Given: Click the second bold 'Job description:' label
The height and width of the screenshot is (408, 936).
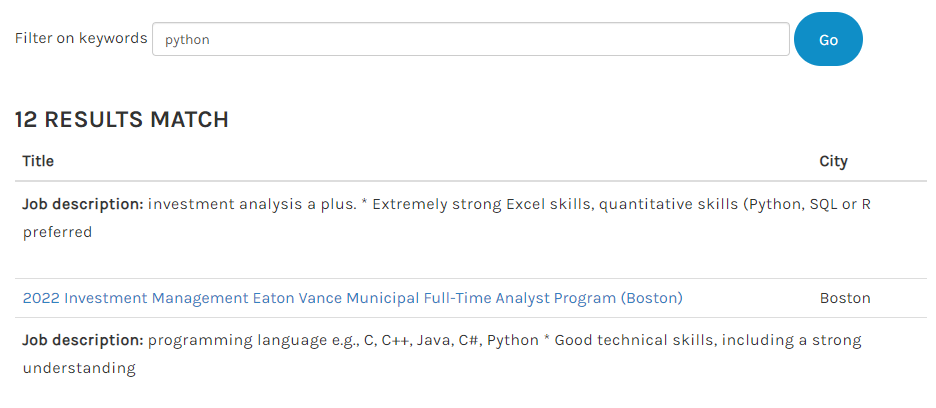Looking at the screenshot, I should click(83, 340).
